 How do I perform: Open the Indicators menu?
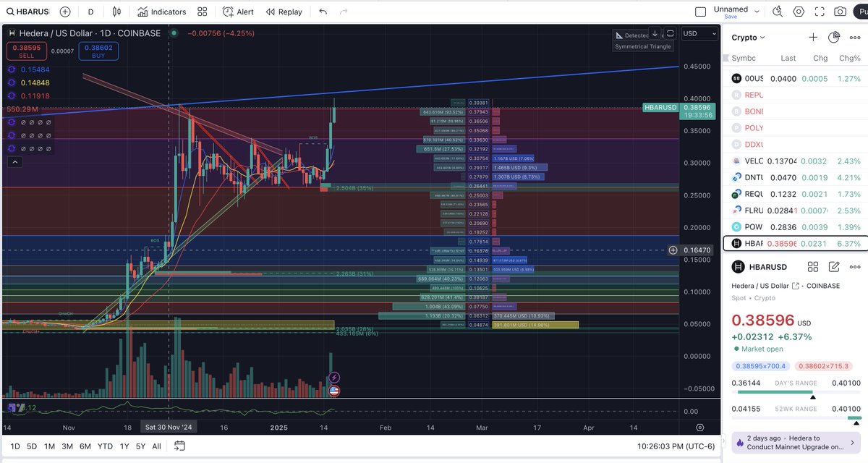162,12
